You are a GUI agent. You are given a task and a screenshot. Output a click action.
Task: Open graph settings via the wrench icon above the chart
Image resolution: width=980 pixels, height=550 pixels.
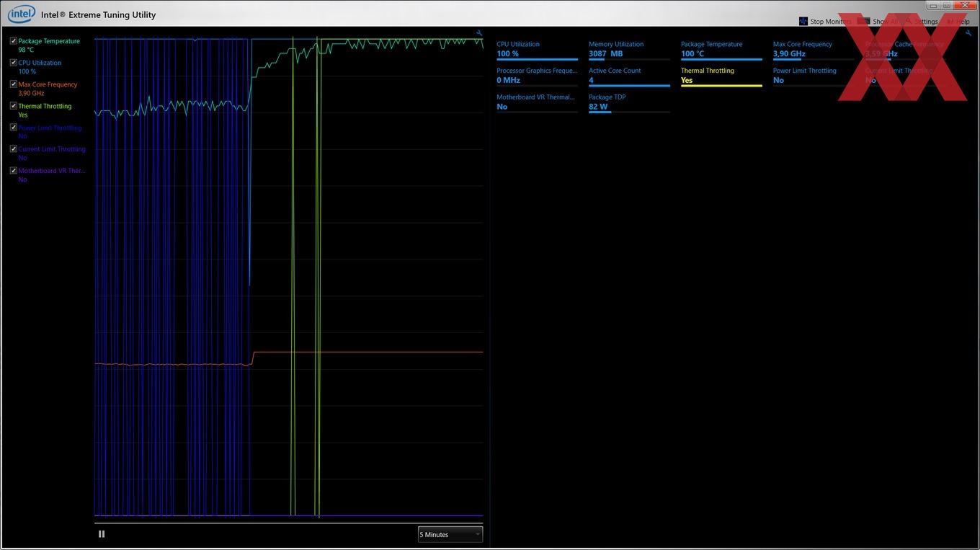pos(479,33)
